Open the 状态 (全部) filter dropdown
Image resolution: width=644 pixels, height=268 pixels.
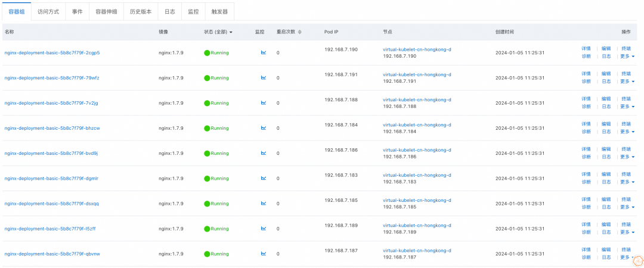click(x=218, y=32)
